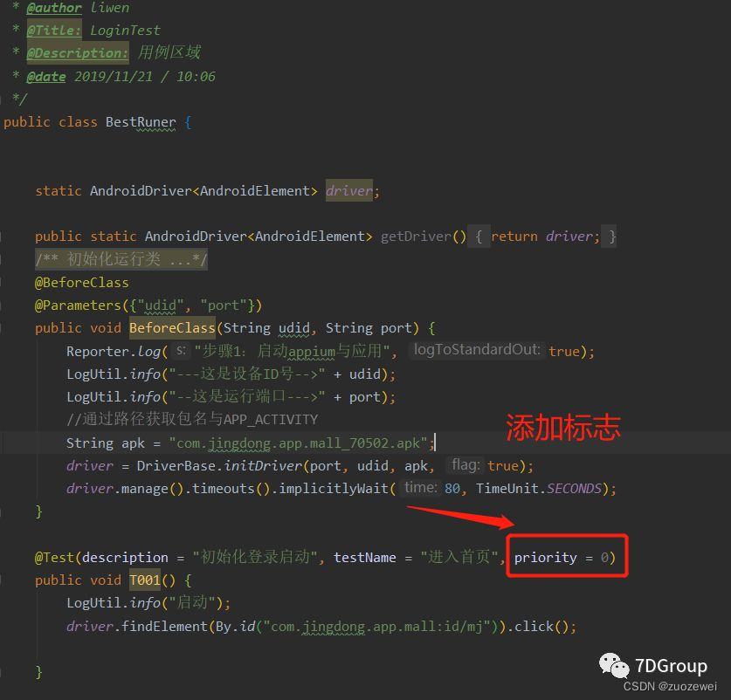Click the @BeforeClass annotation
The width and height of the screenshot is (731, 700).
tap(81, 283)
